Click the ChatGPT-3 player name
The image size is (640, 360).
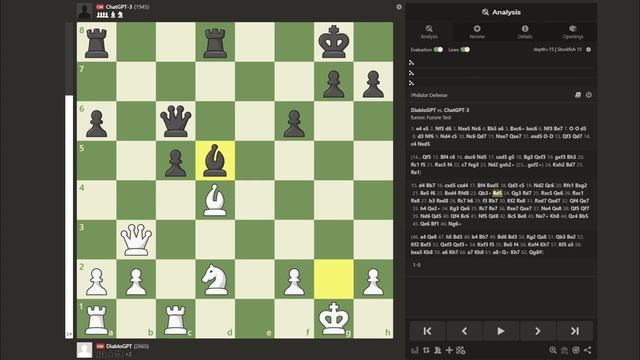pyautogui.click(x=119, y=7)
